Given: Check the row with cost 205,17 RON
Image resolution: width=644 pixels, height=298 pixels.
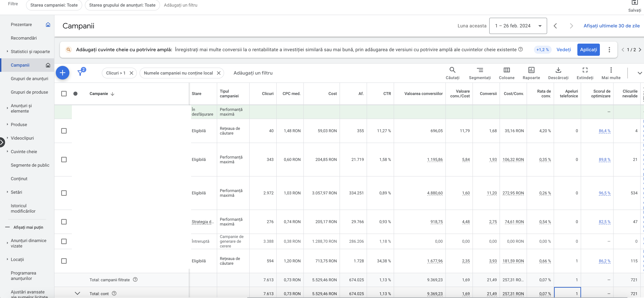Looking at the screenshot, I should [64, 222].
